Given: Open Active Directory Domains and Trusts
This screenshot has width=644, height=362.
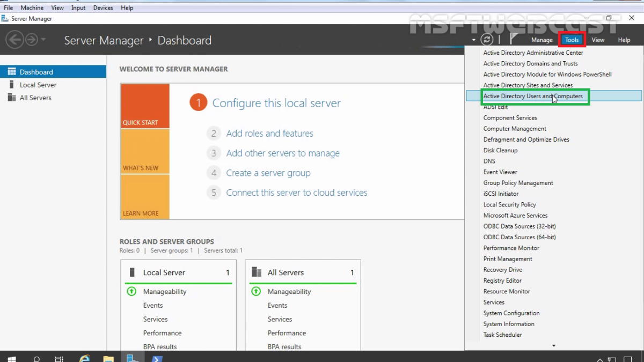Looking at the screenshot, I should (553, 63).
